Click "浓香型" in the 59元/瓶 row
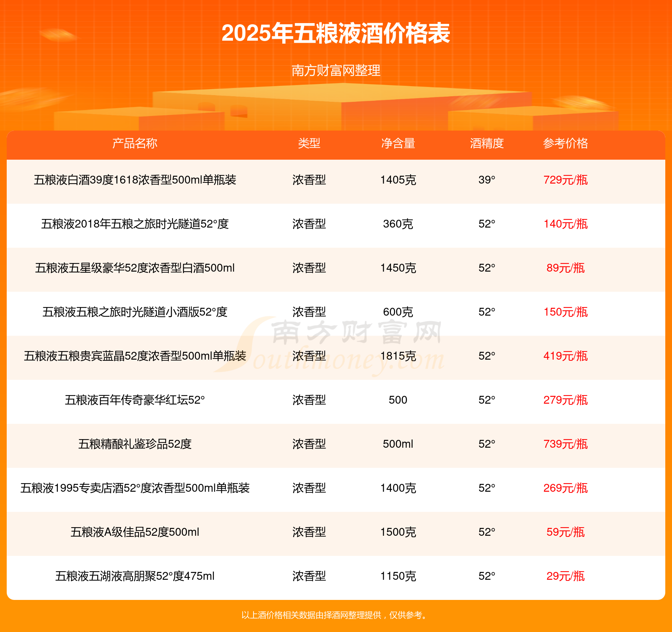Image resolution: width=672 pixels, height=632 pixels. point(309,532)
